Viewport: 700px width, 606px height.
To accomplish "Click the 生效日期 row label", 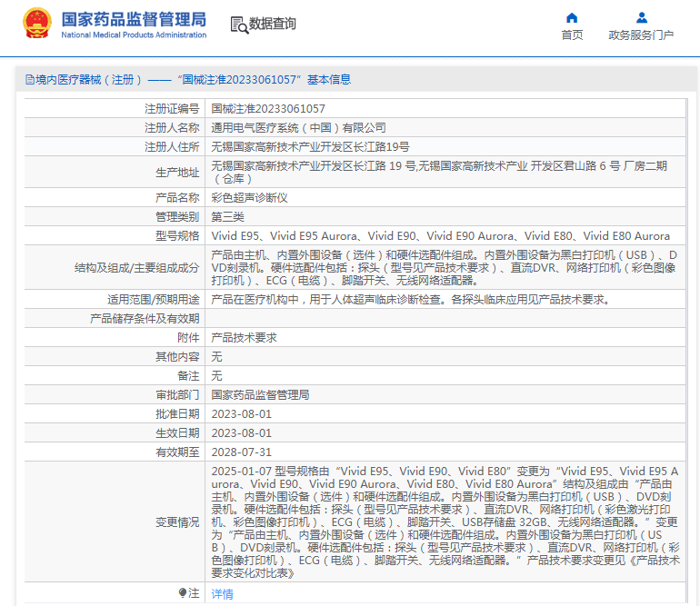I will click(x=177, y=433).
